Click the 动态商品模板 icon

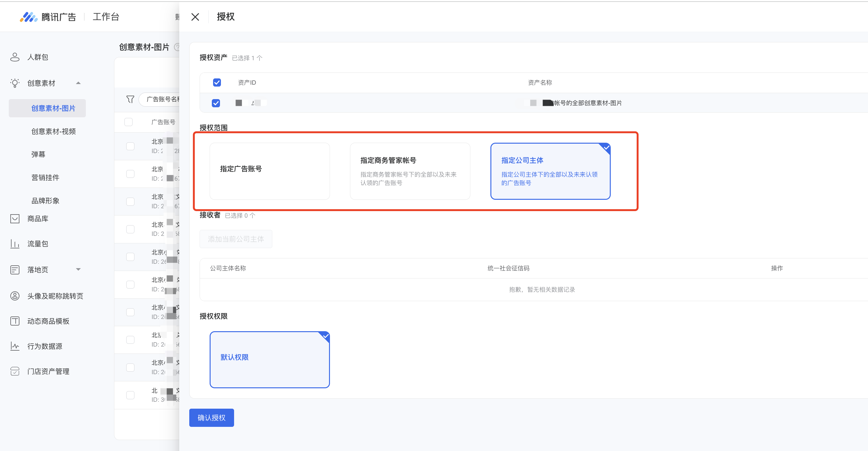pyautogui.click(x=15, y=321)
